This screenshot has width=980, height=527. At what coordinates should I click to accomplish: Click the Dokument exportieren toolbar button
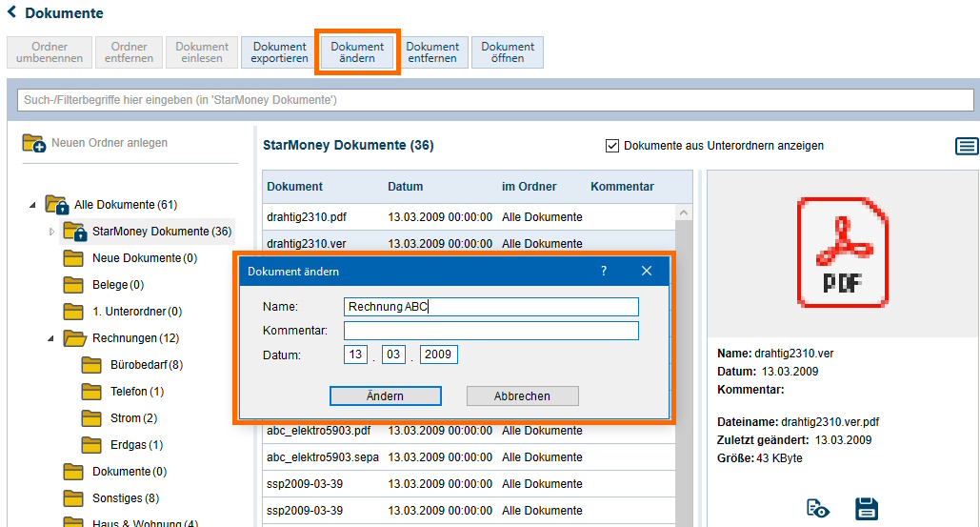click(279, 51)
